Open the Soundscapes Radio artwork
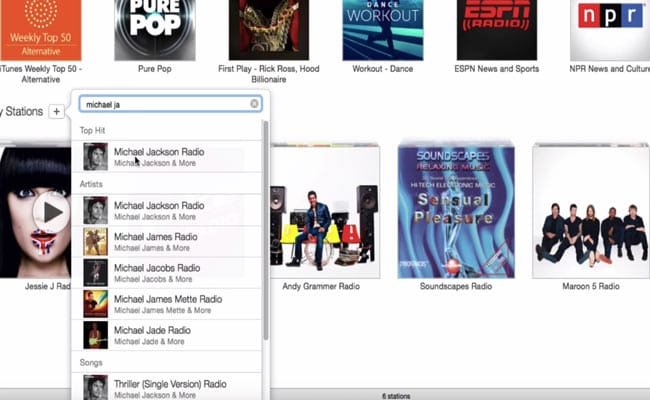The height and width of the screenshot is (400, 650). pos(456,211)
